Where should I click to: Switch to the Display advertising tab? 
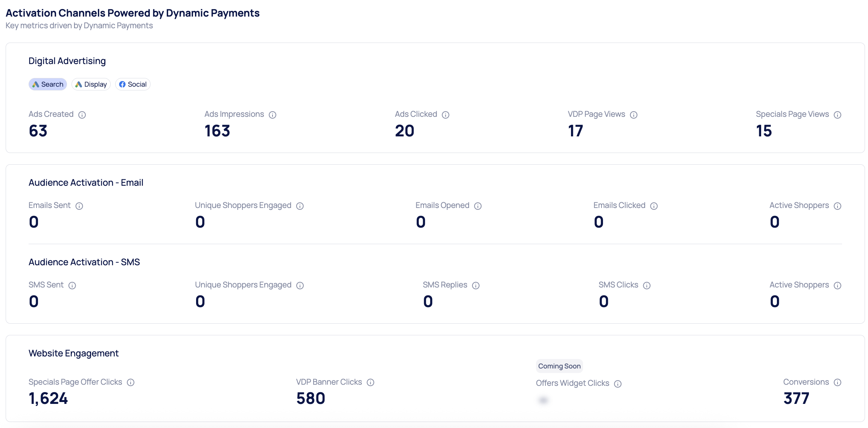(91, 84)
